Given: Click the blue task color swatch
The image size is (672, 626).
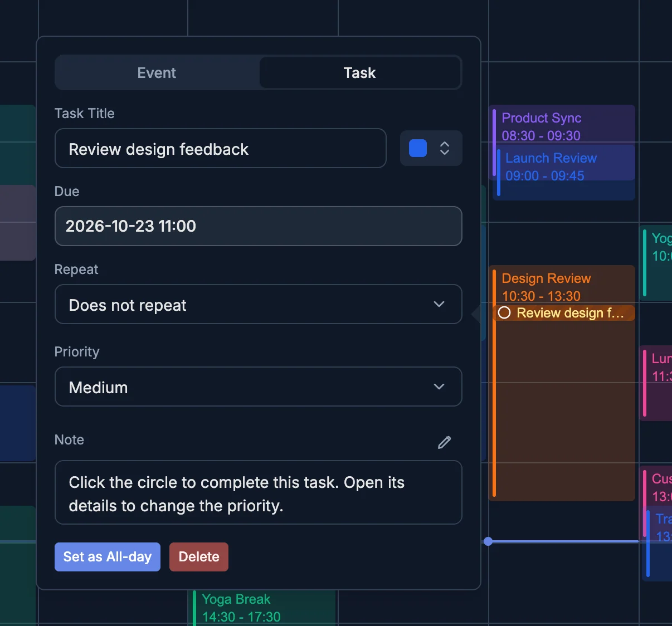Looking at the screenshot, I should [x=418, y=148].
